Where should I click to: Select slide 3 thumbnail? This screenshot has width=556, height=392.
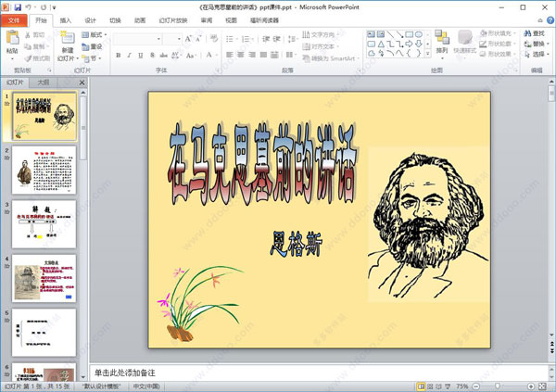pos(44,224)
